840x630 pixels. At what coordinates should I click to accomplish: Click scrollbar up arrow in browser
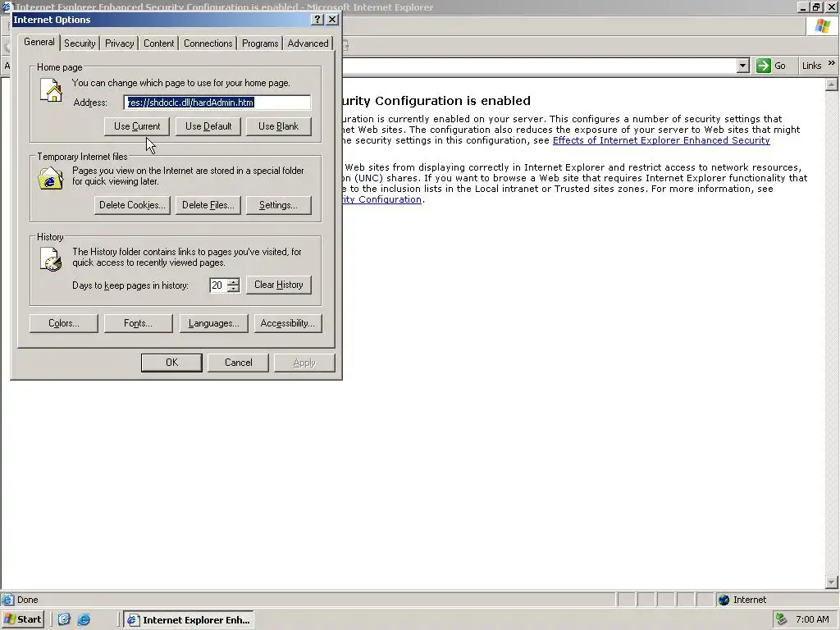[x=832, y=84]
